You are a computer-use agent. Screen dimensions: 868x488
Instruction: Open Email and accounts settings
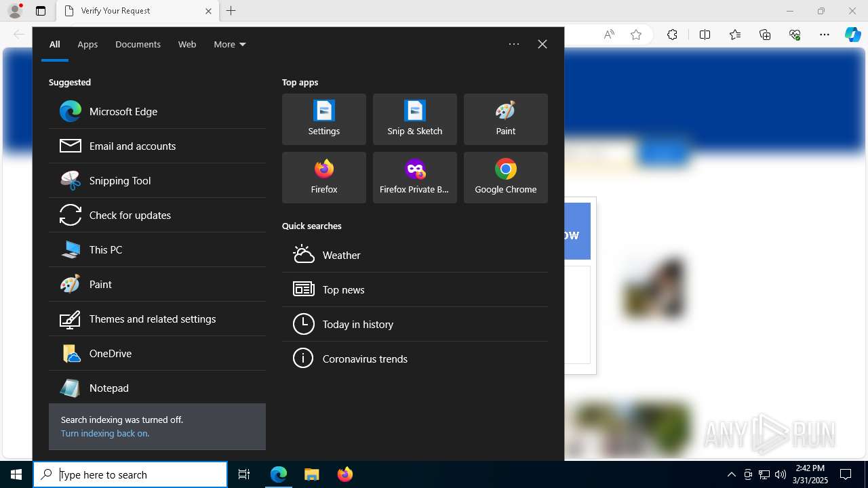point(157,146)
